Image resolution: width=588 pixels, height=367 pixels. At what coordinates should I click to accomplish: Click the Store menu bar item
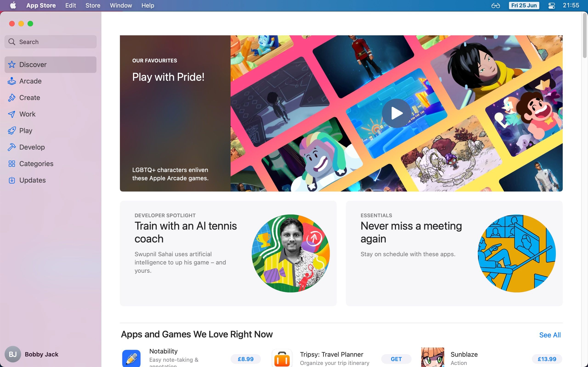pyautogui.click(x=93, y=5)
